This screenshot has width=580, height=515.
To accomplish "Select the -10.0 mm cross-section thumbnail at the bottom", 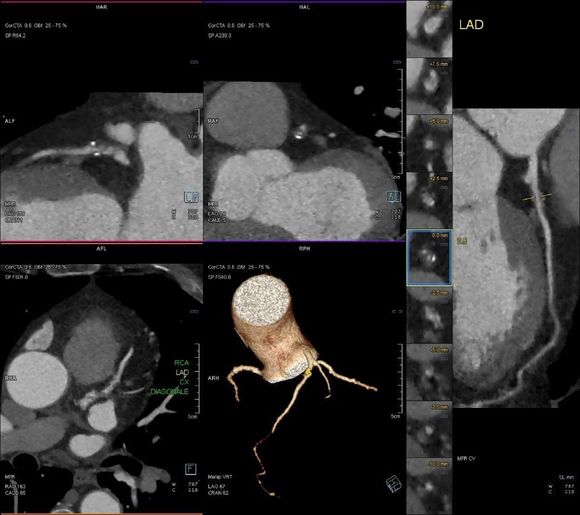I will (x=429, y=486).
